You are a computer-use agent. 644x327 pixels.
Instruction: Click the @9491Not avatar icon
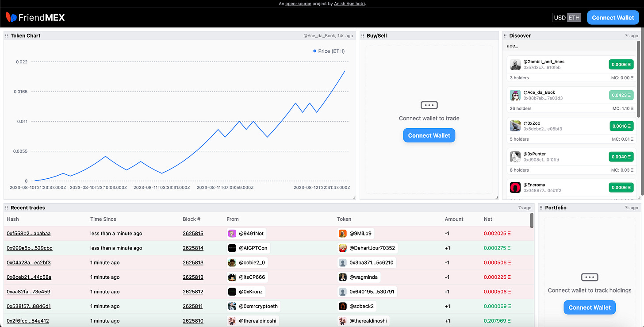(x=232, y=233)
